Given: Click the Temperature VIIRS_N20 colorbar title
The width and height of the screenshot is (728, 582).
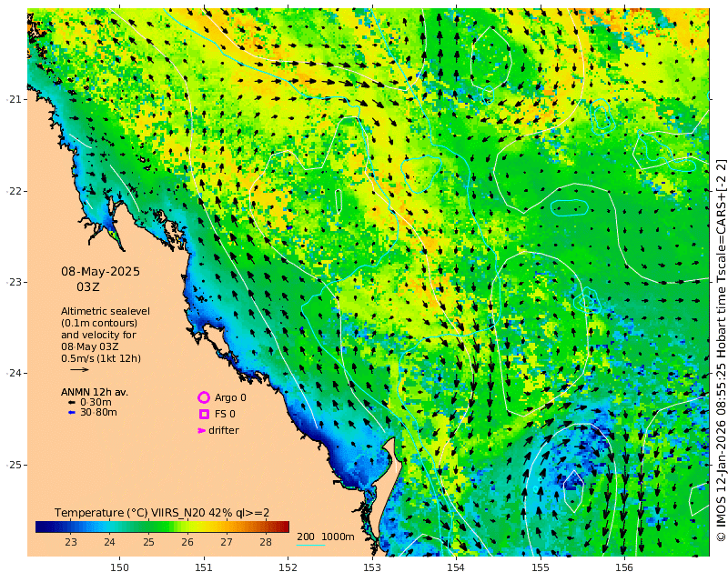Looking at the screenshot, I should 162,512.
